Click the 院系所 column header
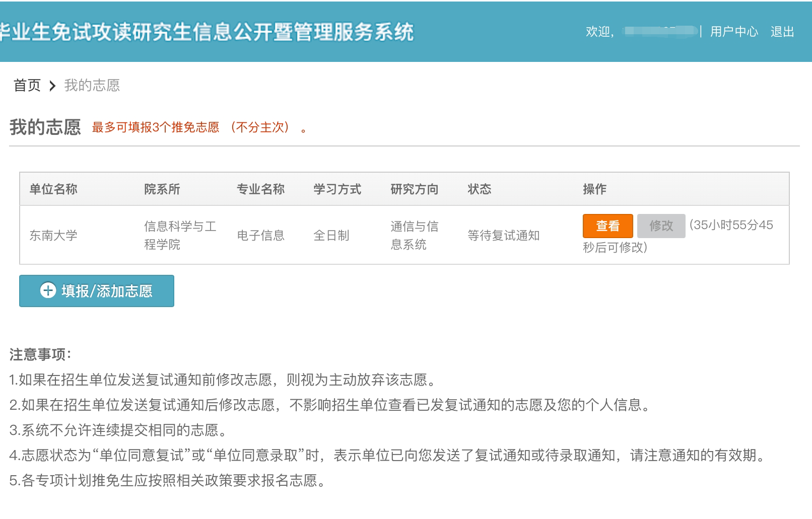 [x=162, y=189]
